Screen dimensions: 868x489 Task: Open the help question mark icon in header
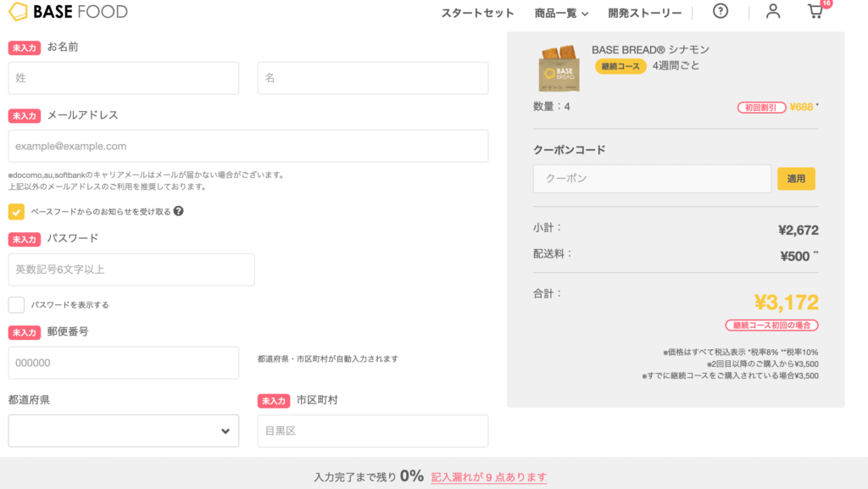[721, 11]
